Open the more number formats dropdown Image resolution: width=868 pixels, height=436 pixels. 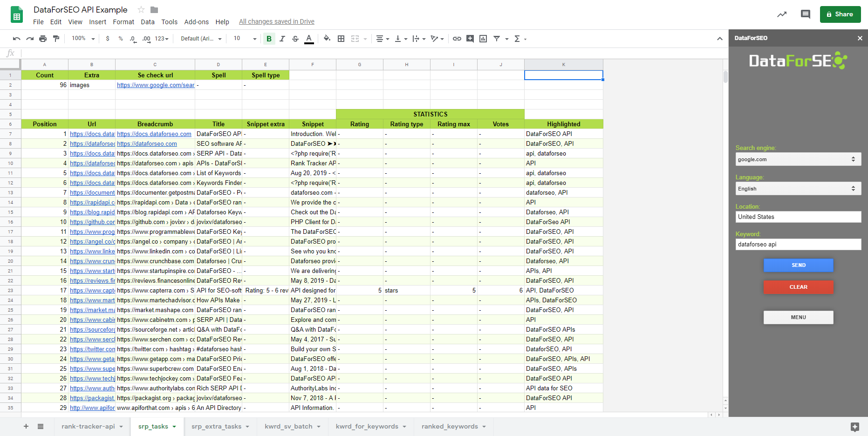tap(161, 39)
